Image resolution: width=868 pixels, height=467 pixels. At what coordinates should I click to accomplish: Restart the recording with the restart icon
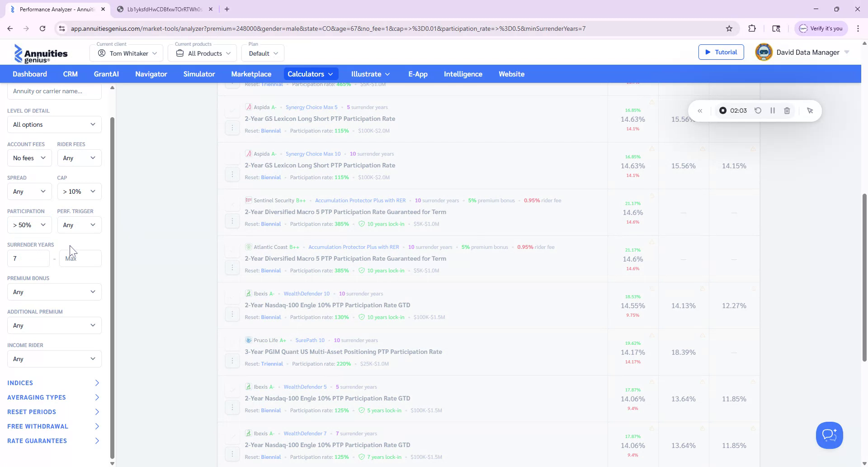pos(758,110)
